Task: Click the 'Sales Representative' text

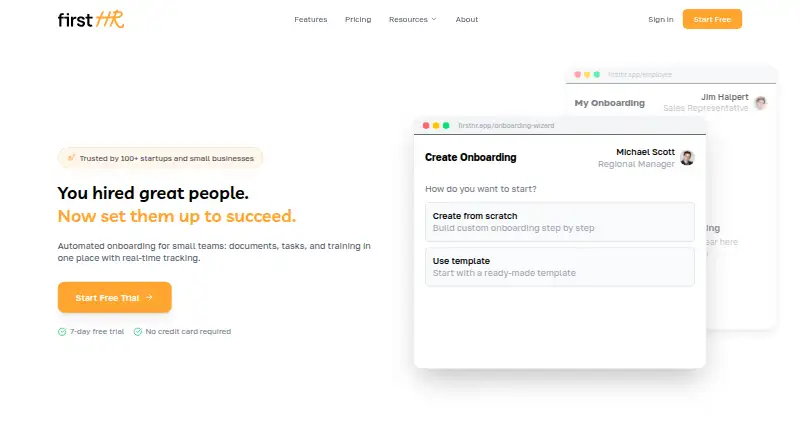Action: point(706,108)
